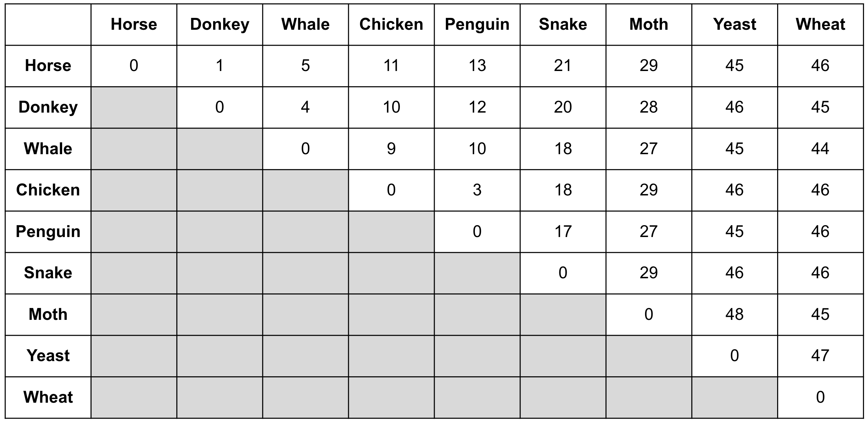Screen dimensions: 868x424
Task: Select the Yeast column header
Action: tap(735, 25)
